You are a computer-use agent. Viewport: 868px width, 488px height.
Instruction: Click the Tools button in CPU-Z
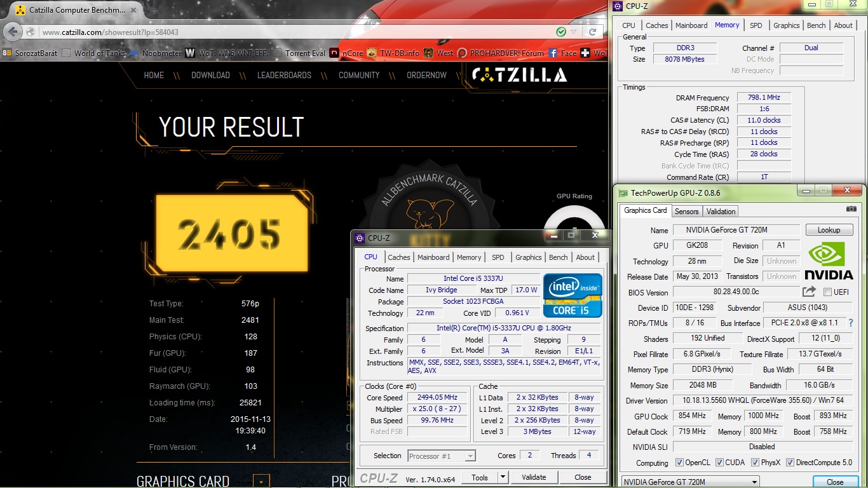coord(480,477)
